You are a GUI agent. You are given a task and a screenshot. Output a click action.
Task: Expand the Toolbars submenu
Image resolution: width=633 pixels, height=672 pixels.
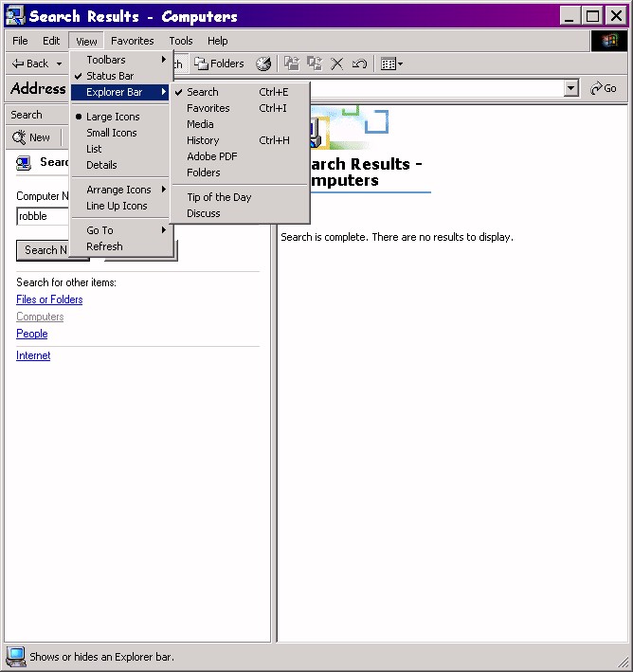pos(120,60)
